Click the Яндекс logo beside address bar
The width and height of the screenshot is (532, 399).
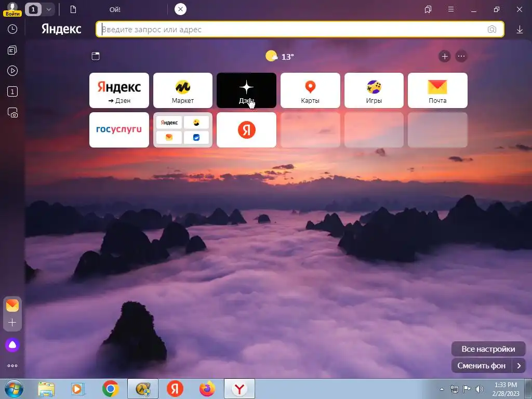click(x=61, y=29)
